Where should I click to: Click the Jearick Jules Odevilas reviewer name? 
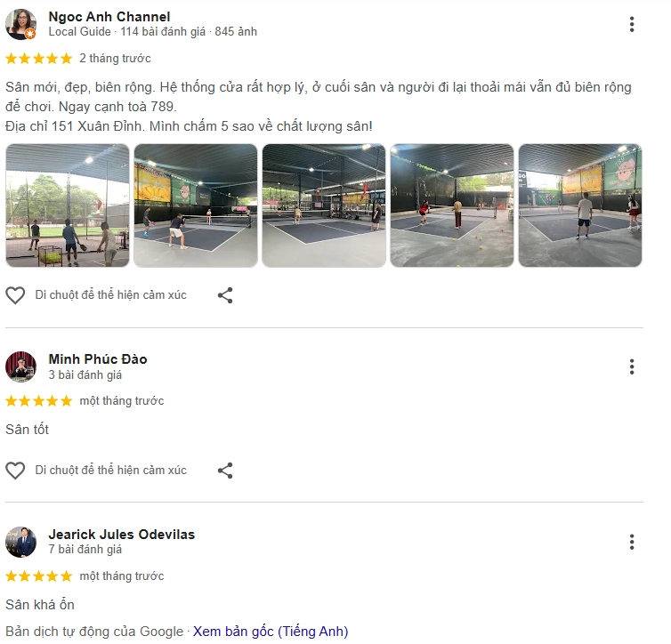pyautogui.click(x=122, y=534)
